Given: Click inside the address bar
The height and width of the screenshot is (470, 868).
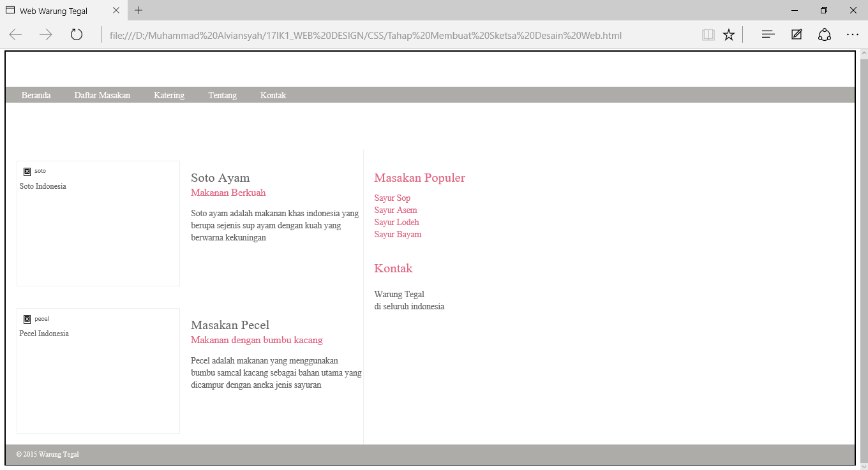Looking at the screenshot, I should click(x=357, y=35).
